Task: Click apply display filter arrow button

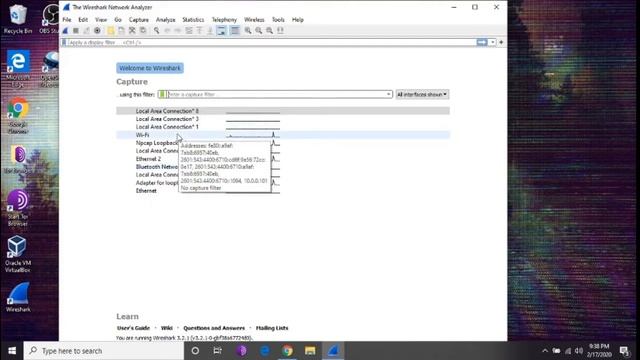Action: click(482, 42)
